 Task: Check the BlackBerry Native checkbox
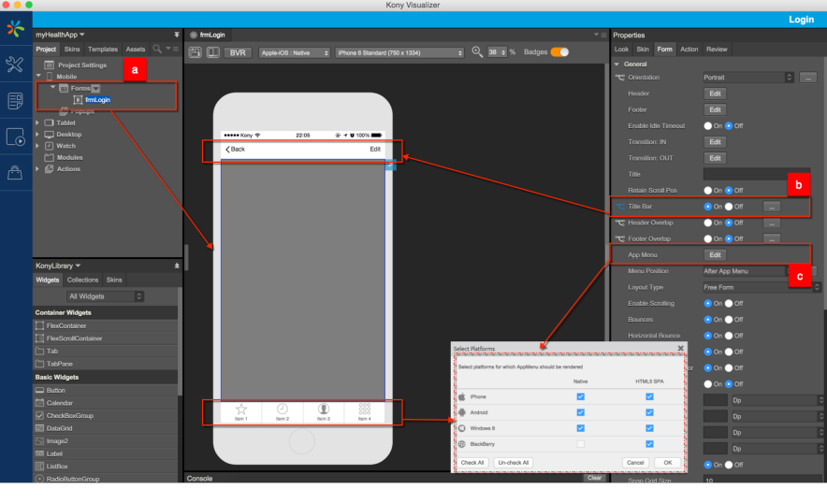pyautogui.click(x=580, y=444)
